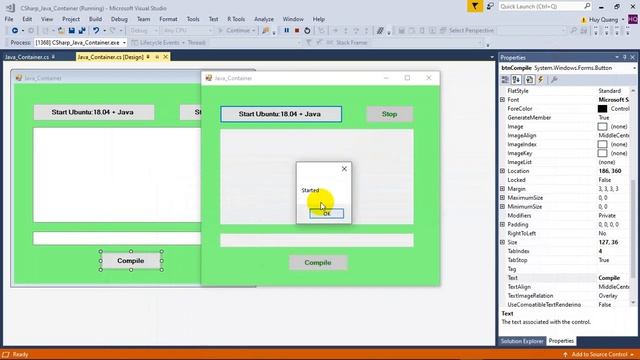The width and height of the screenshot is (640, 360).
Task: Click the feedback icon beside Quick Launch
Action: (x=490, y=6)
